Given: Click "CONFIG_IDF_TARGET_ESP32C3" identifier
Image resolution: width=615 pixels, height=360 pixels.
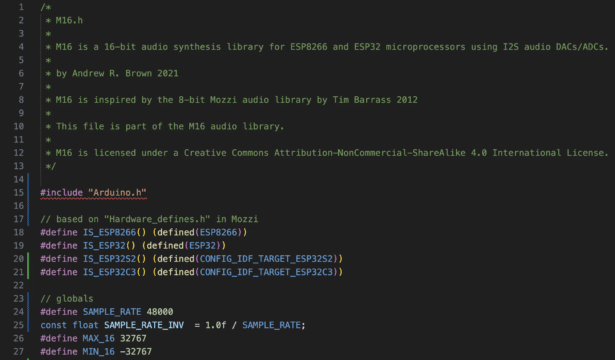Looking at the screenshot, I should [x=266, y=272].
